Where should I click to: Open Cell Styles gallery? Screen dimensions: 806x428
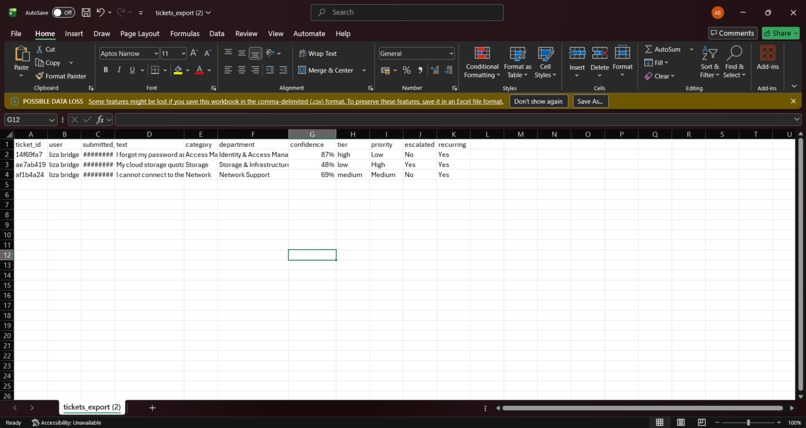point(545,63)
